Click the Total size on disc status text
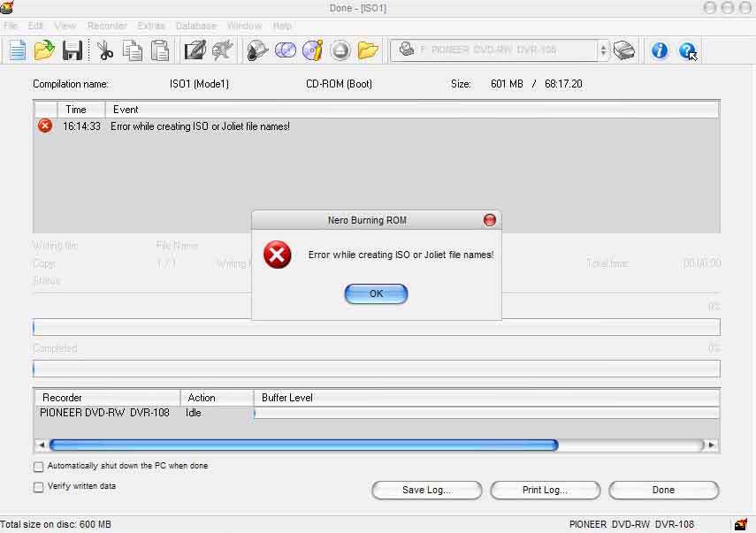 tap(56, 524)
